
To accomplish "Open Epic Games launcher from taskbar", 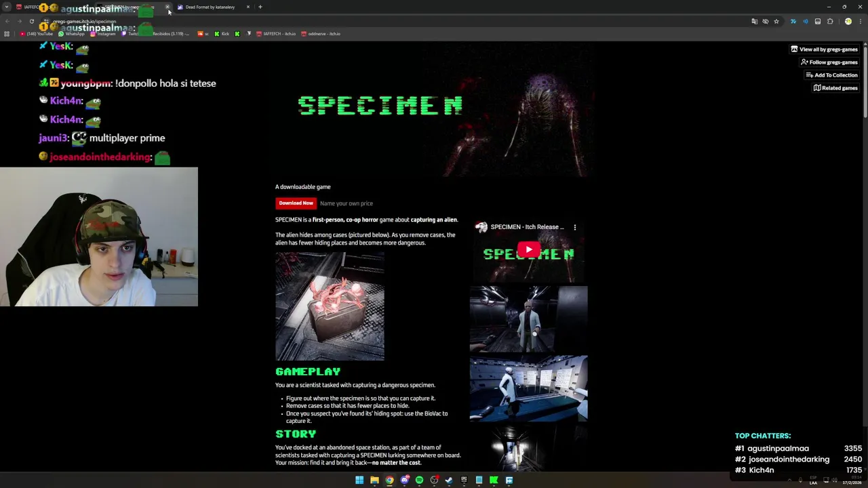I will pyautogui.click(x=464, y=480).
